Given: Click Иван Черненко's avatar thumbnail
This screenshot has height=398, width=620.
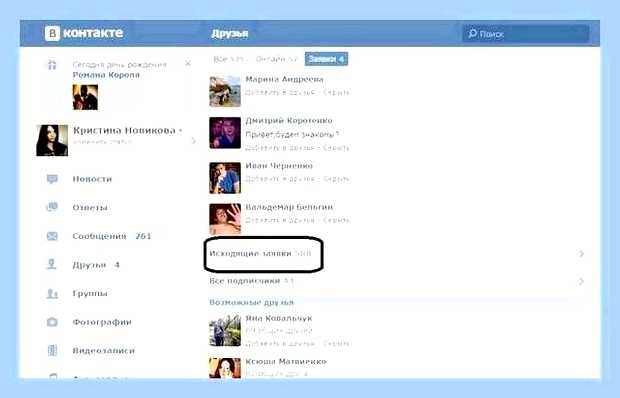Looking at the screenshot, I should pos(225,178).
